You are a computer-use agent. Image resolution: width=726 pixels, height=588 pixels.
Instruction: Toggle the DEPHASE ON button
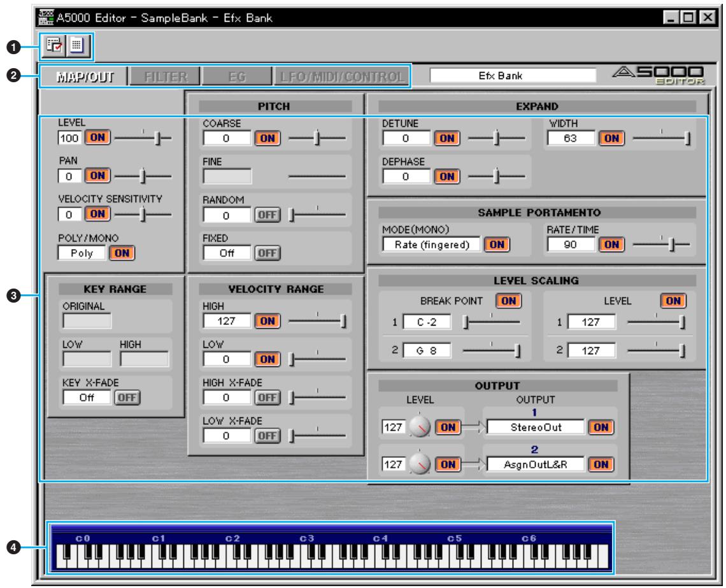(447, 176)
